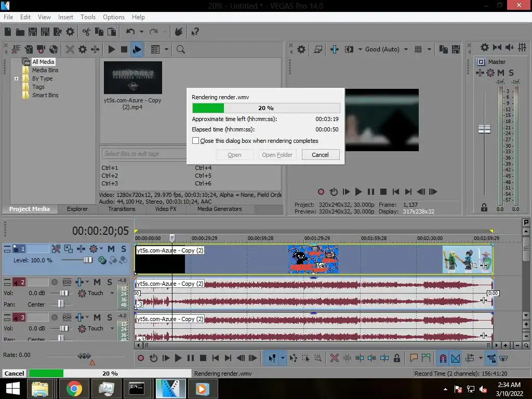Open the File menu

[8, 17]
